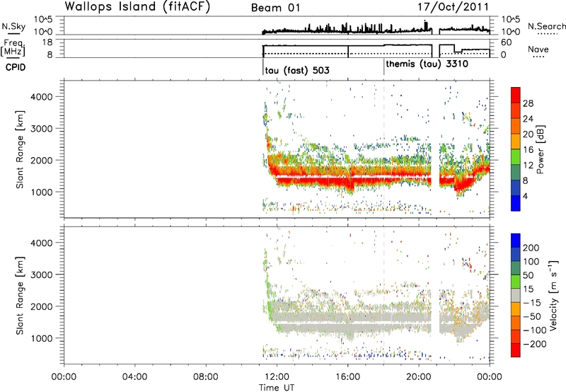The image size is (566, 392).
Task: Click the 'Power [dB]' colorbar label
Action: pyautogui.click(x=541, y=149)
